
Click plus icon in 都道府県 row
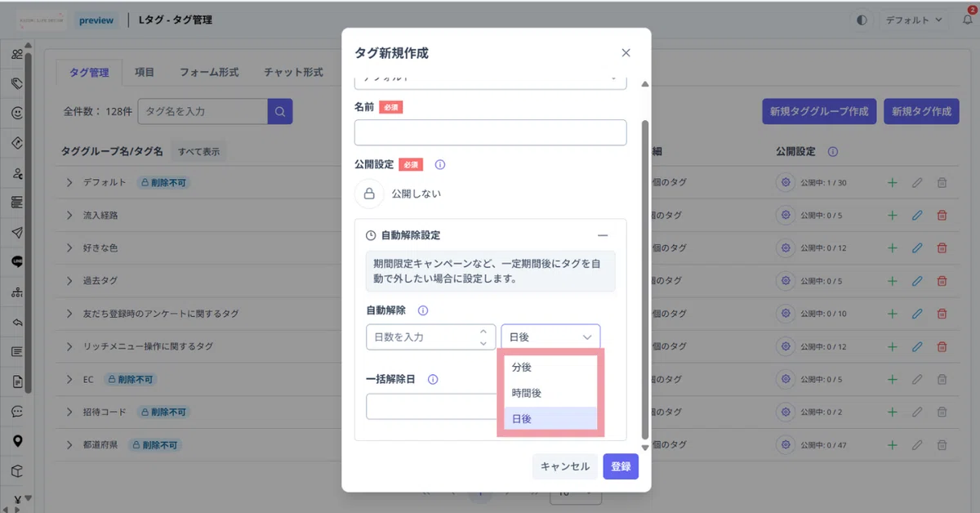[892, 445]
